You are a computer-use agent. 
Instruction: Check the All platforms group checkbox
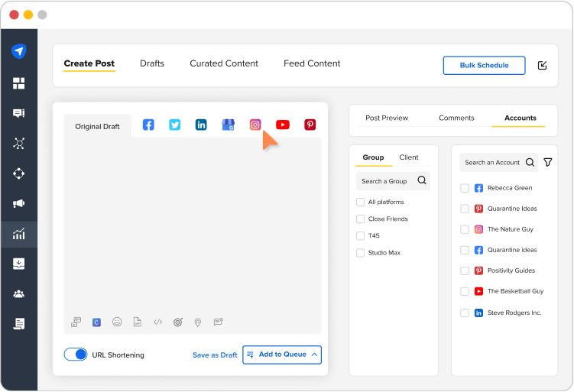click(360, 202)
